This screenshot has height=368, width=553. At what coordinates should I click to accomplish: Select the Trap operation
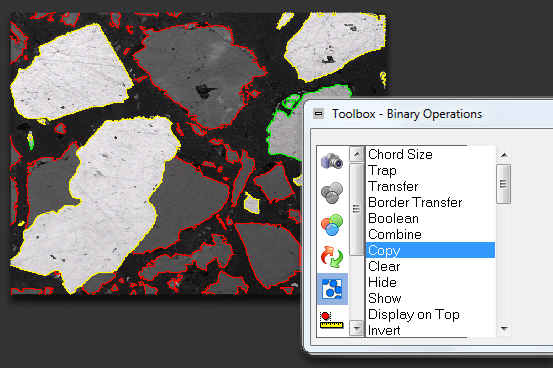[x=382, y=170]
